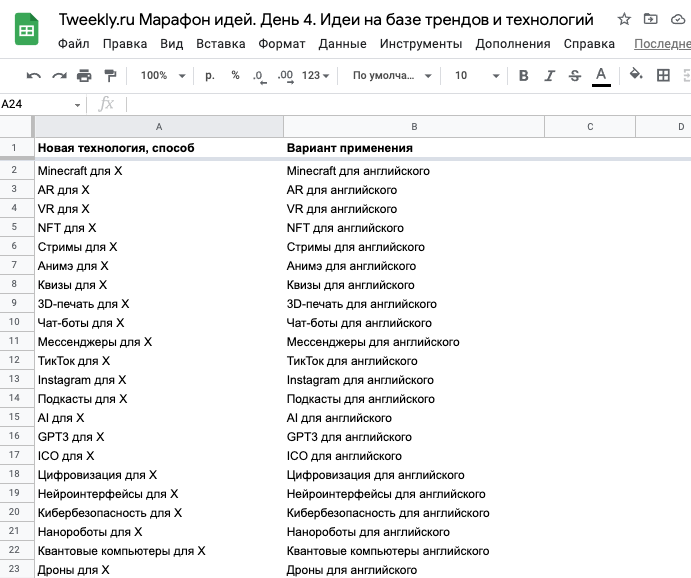This screenshot has height=578, width=691.
Task: Click the Последние changes link
Action: (662, 44)
